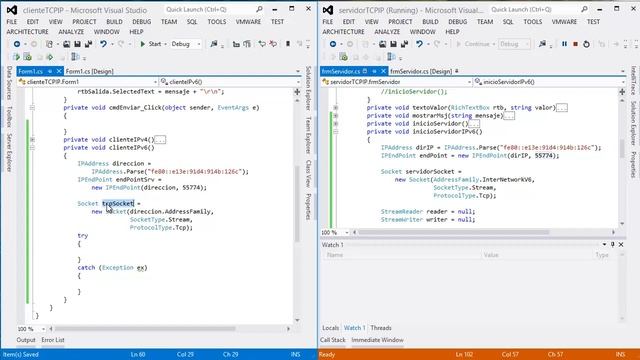The height and width of the screenshot is (360, 640).
Task: Toggle pin on Form1.cs tab
Action: tap(50, 71)
